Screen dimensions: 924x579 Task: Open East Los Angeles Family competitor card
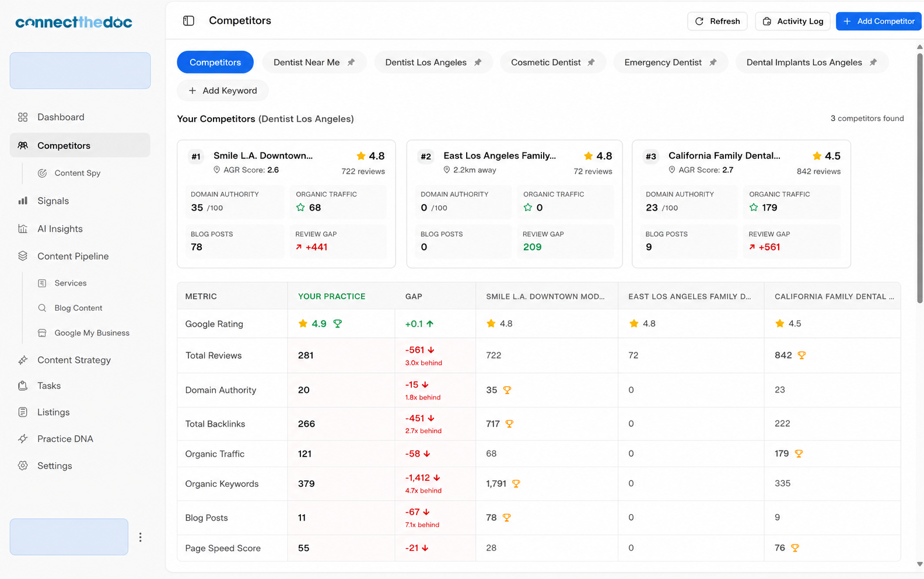[x=514, y=204]
